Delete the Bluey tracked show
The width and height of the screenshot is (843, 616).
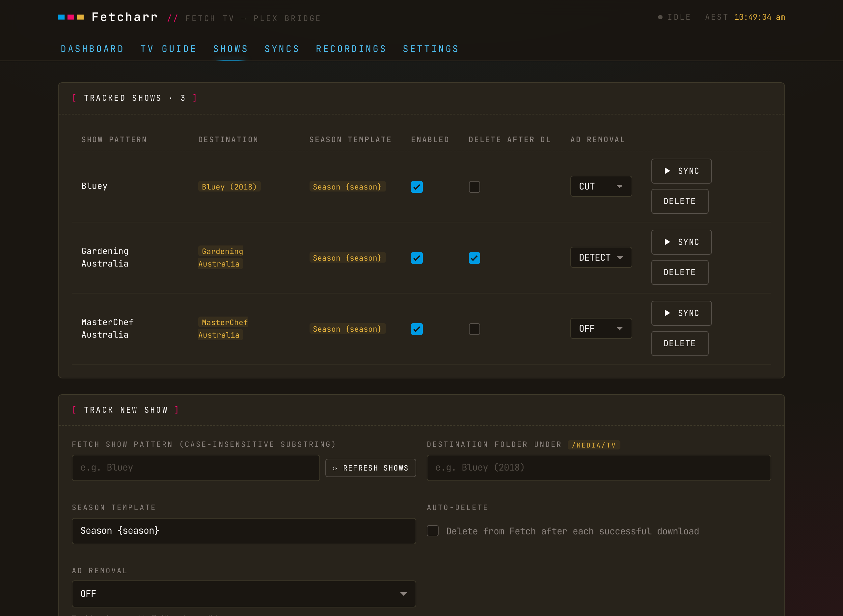[x=680, y=201]
